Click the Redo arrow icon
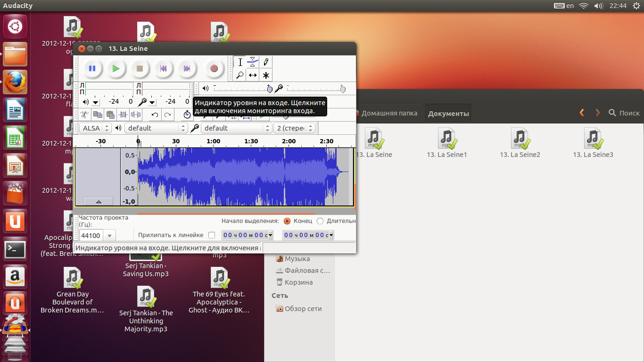Image resolution: width=644 pixels, height=362 pixels. [x=167, y=115]
